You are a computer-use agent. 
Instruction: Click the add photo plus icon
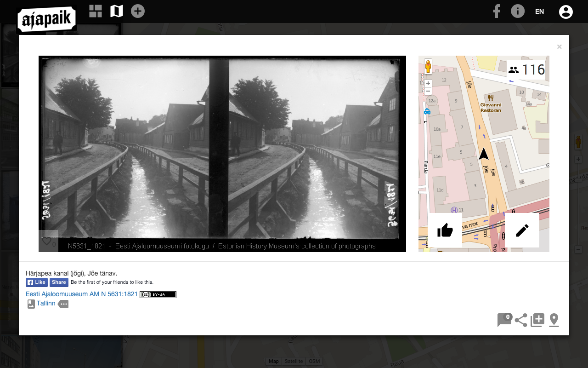coord(138,11)
